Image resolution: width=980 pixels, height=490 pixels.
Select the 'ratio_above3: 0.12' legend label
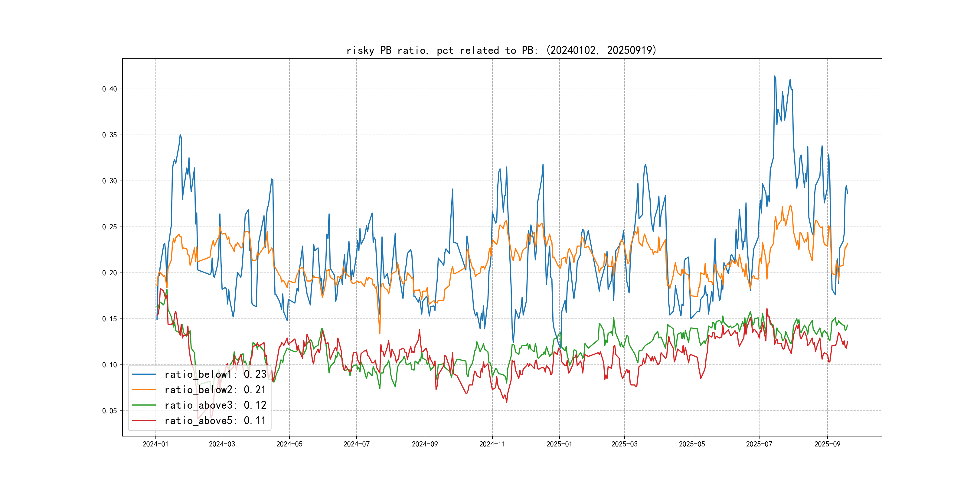coord(215,405)
